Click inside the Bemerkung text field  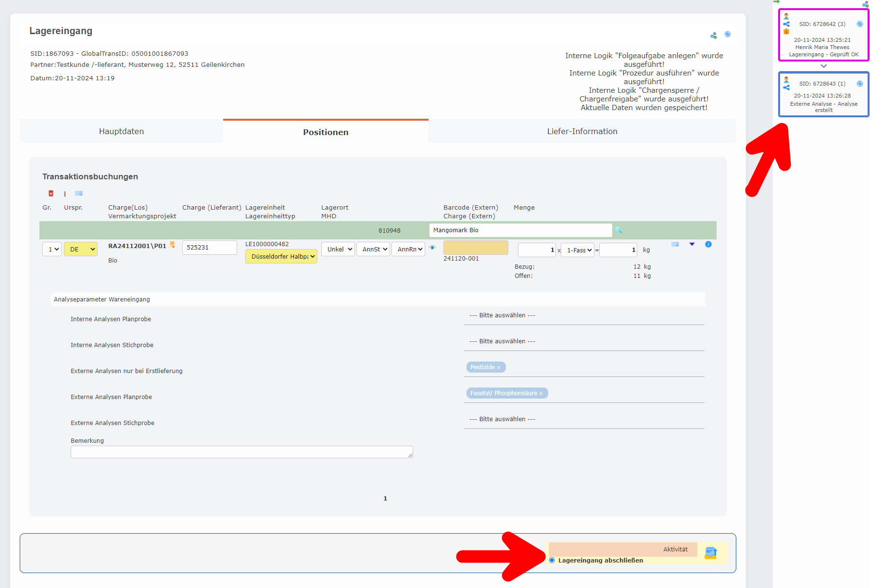point(240,452)
